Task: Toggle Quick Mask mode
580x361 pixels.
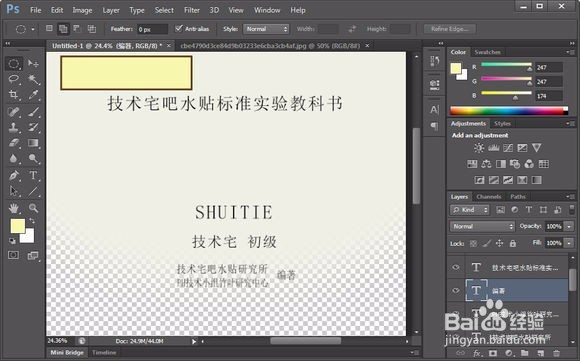Action: click(14, 255)
